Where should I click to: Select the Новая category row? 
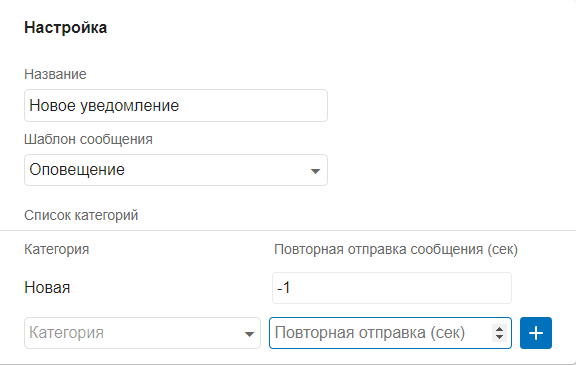47,288
